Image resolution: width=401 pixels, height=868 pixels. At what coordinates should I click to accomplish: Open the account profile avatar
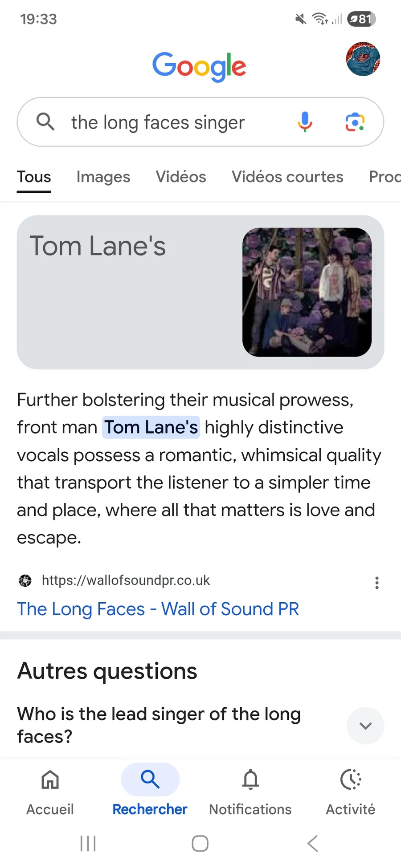363,59
